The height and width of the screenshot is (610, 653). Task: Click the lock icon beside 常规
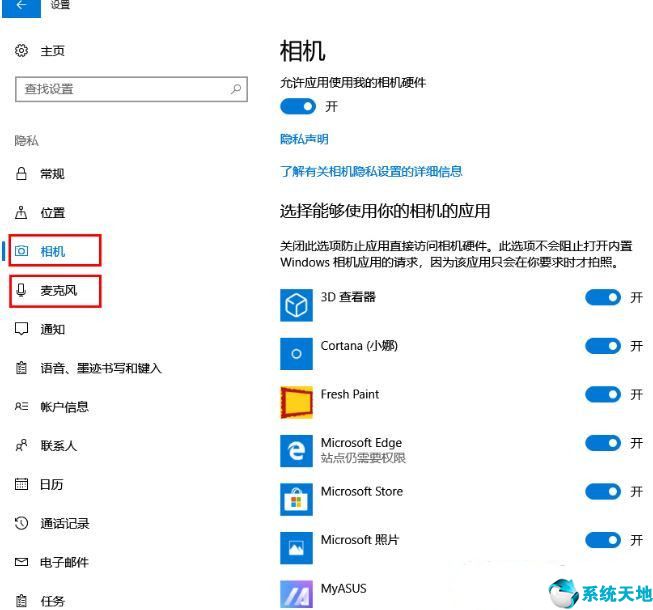pyautogui.click(x=21, y=174)
